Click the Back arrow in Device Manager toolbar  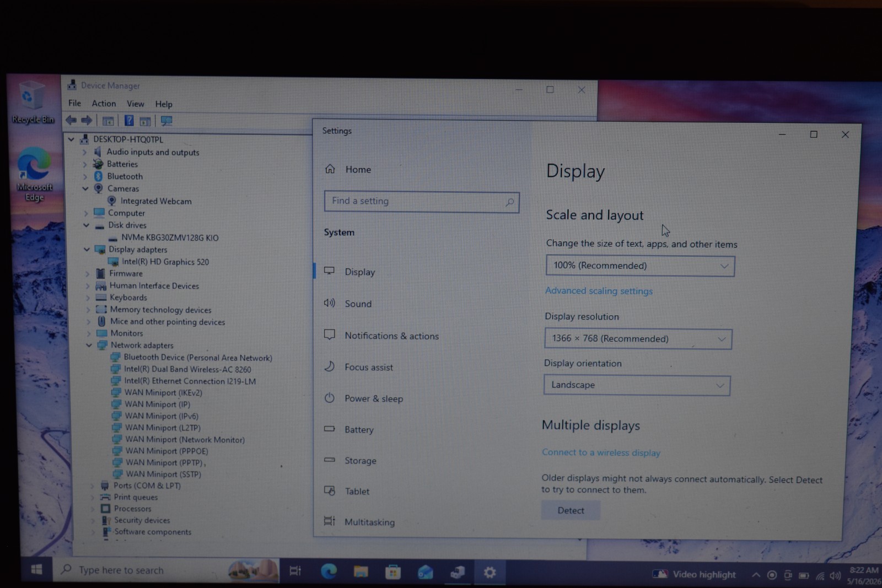pyautogui.click(x=71, y=120)
